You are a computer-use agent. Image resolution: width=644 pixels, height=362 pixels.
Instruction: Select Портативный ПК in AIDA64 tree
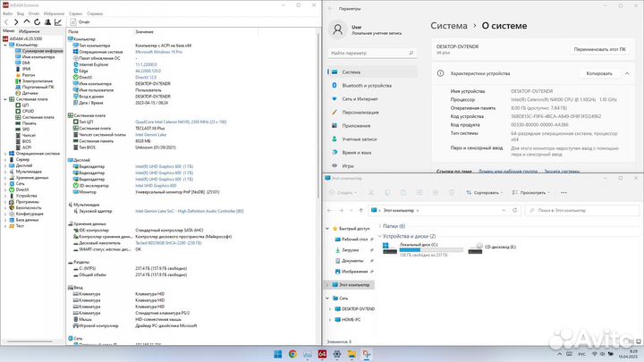35,87
